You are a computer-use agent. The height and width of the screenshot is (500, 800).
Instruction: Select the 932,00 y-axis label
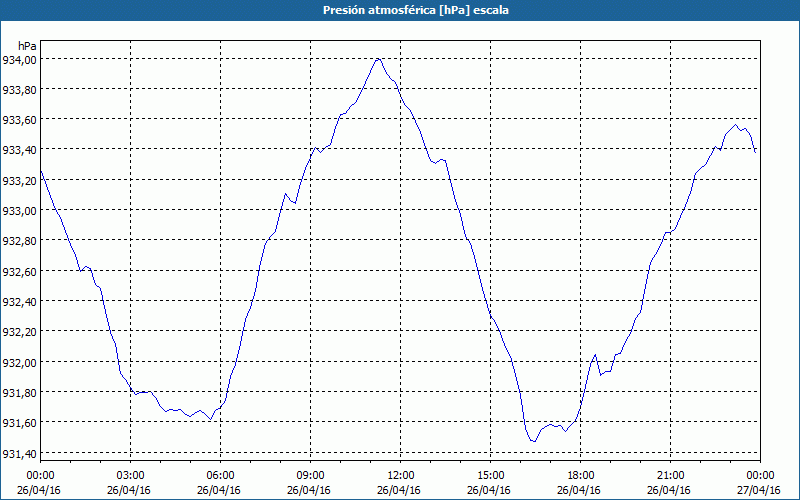click(x=20, y=362)
